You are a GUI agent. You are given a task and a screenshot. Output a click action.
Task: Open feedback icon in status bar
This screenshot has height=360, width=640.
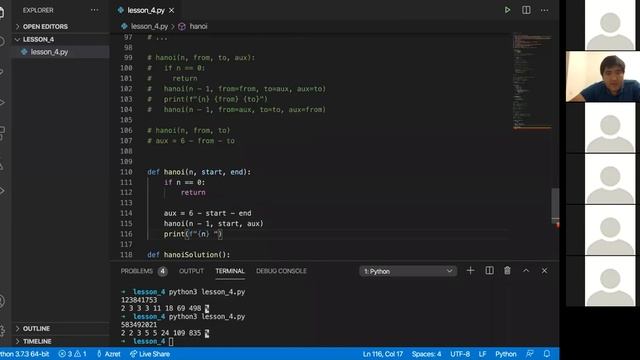pos(530,354)
